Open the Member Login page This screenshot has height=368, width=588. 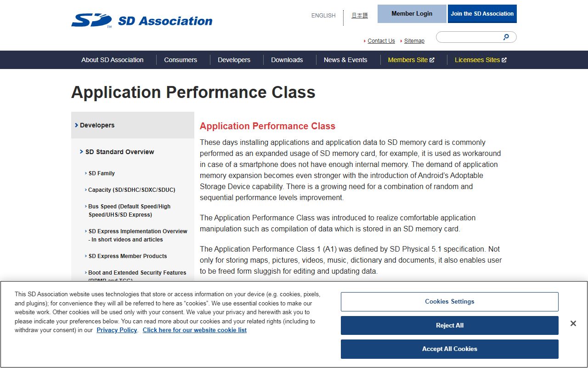412,14
